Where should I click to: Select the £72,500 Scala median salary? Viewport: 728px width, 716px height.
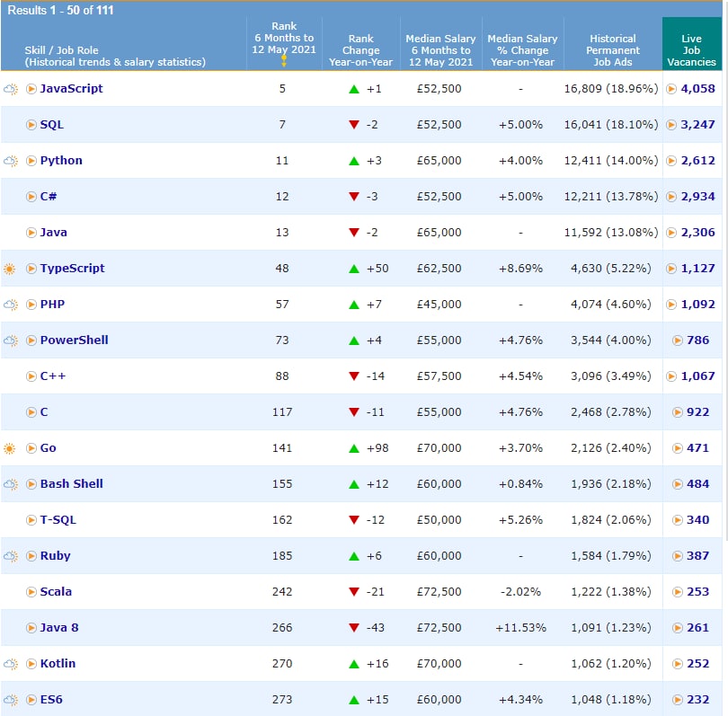439,592
